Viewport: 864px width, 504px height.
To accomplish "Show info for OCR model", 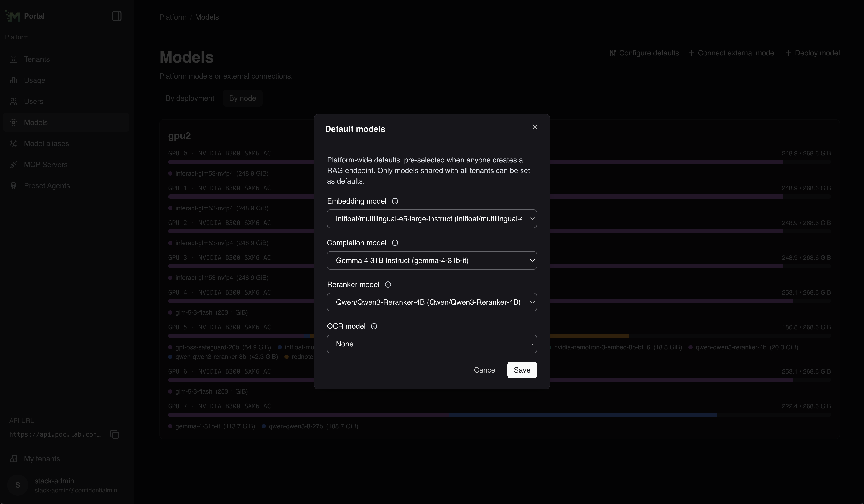I will point(374,326).
